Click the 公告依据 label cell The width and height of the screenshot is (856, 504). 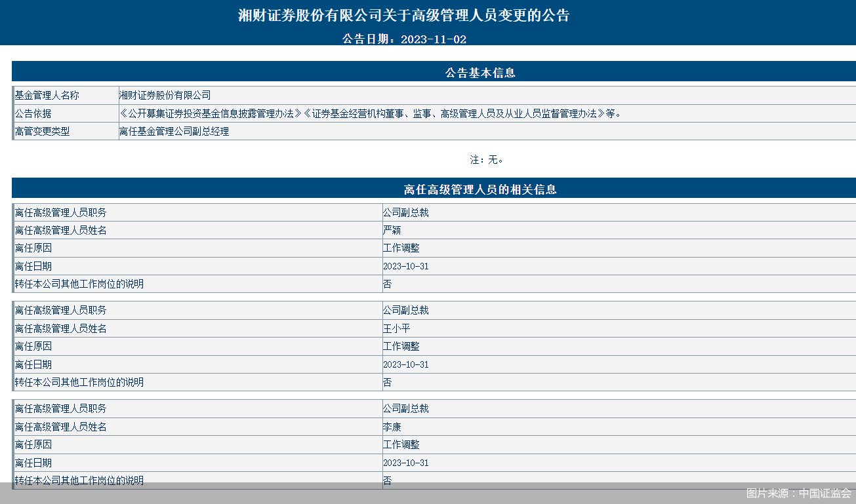[65, 113]
